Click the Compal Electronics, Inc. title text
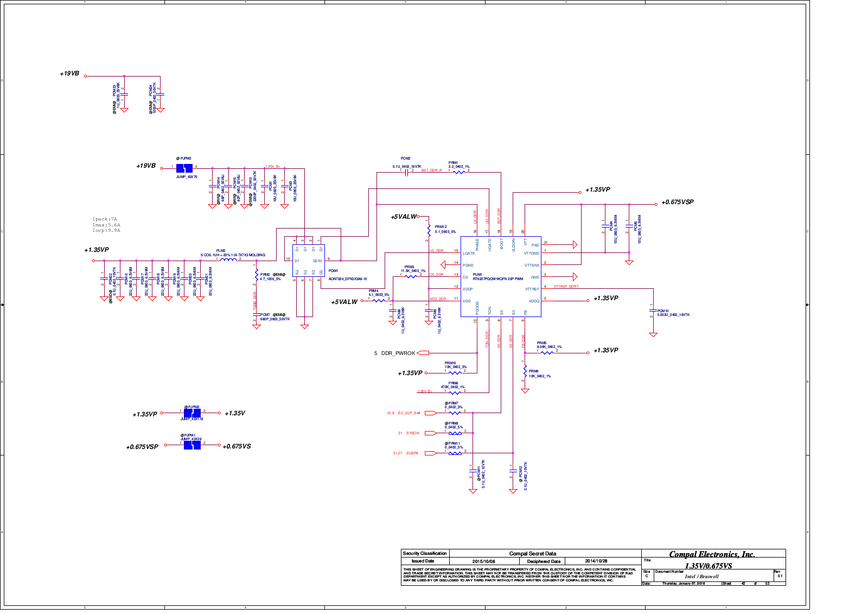Screen dimensions: 868x614 [x=712, y=554]
